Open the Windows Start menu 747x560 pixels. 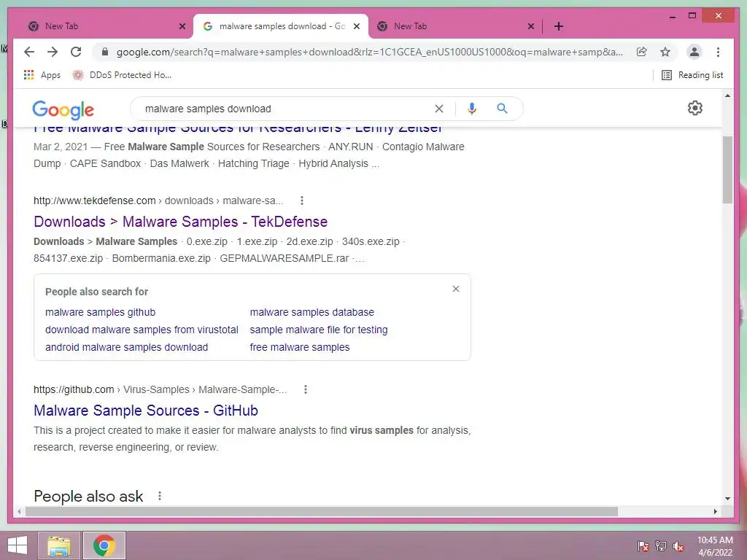tap(18, 545)
